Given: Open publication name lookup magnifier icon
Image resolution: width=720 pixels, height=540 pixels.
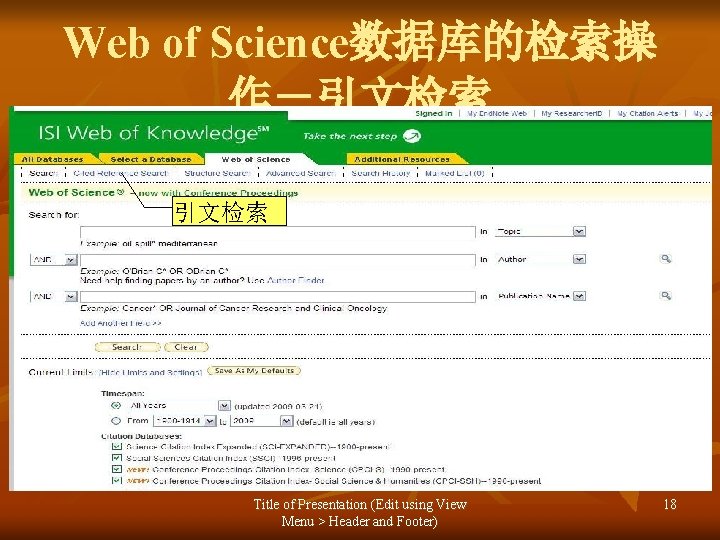Looking at the screenshot, I should [x=665, y=296].
